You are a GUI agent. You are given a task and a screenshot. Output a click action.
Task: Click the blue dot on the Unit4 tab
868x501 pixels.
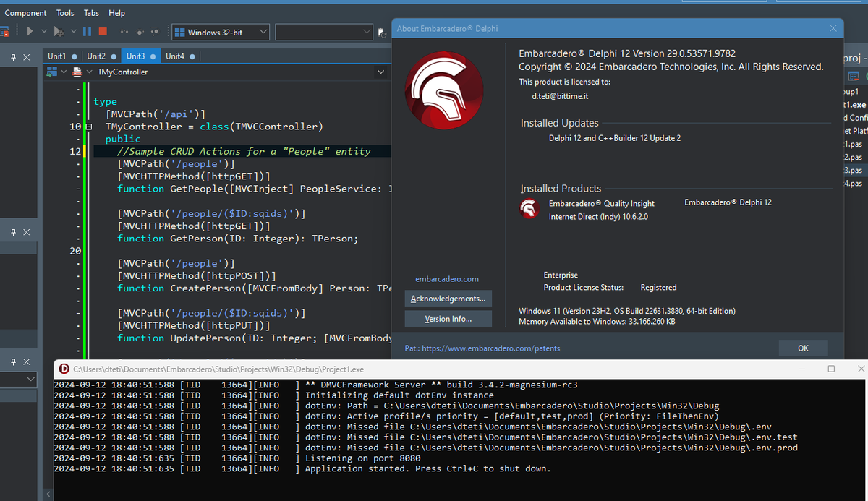192,56
